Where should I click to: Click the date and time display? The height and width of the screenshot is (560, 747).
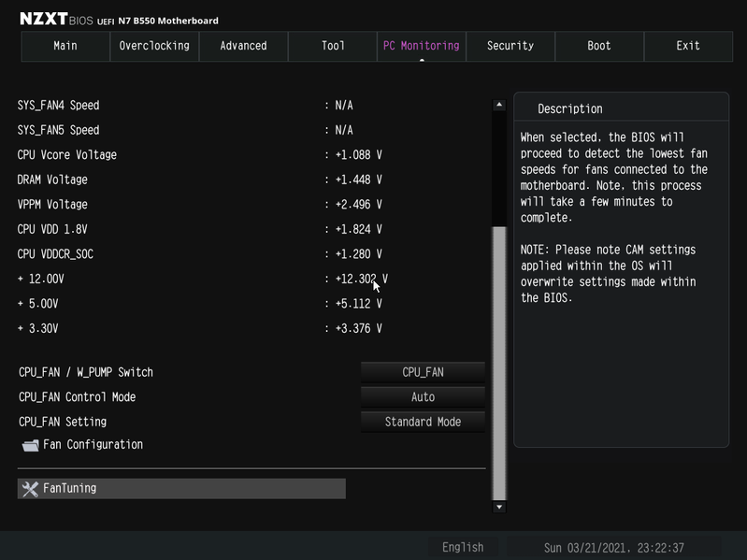pyautogui.click(x=613, y=548)
